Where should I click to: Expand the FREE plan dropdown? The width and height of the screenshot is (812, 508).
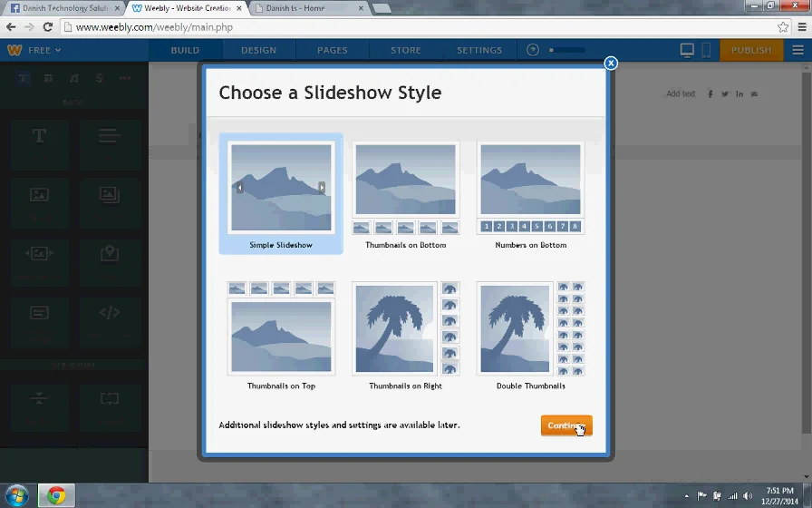pos(44,50)
